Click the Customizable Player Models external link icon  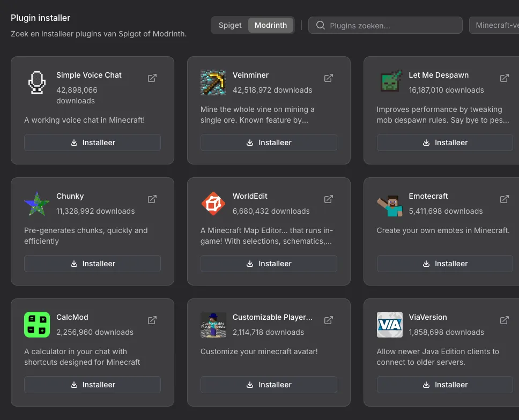329,320
